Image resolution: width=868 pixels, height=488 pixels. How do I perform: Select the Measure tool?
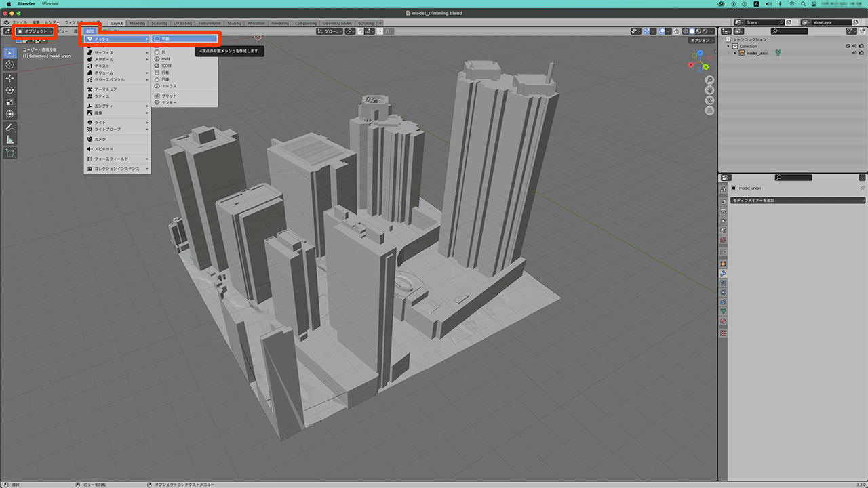[10, 140]
